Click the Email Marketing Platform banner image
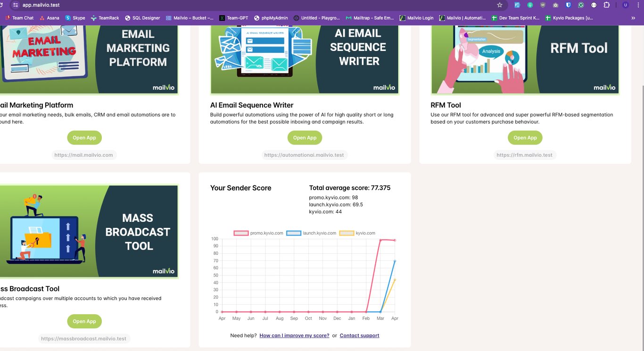The height and width of the screenshot is (351, 644). tap(89, 59)
